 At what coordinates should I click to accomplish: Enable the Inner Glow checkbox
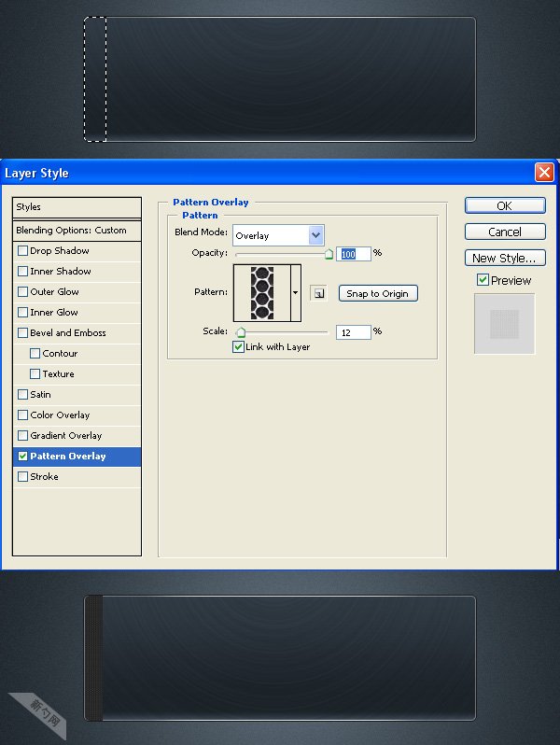pos(22,312)
